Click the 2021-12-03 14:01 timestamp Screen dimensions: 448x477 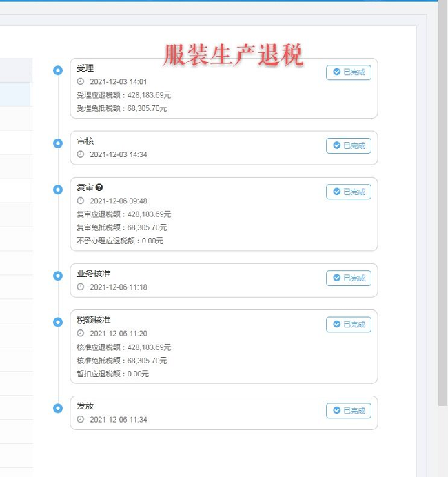(x=119, y=81)
